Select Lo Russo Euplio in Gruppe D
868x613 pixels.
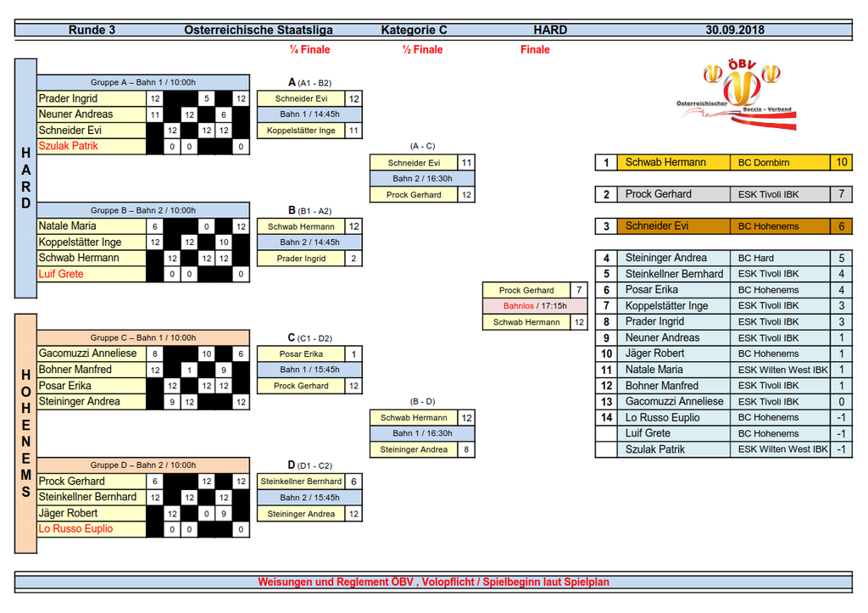pyautogui.click(x=75, y=528)
